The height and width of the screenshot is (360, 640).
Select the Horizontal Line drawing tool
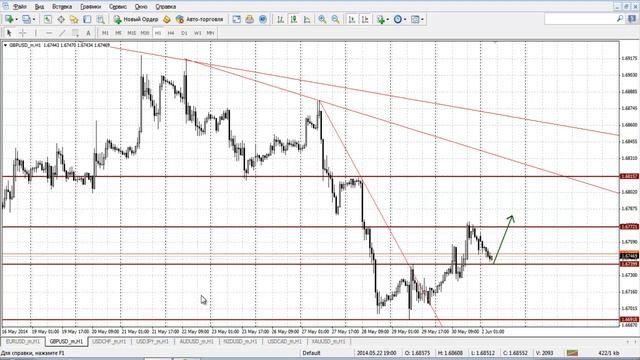(49, 33)
